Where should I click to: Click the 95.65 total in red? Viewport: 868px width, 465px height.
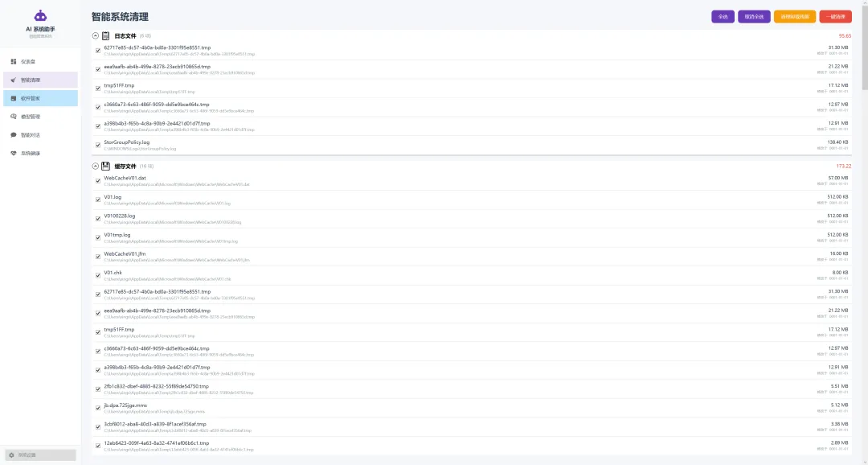(x=845, y=36)
